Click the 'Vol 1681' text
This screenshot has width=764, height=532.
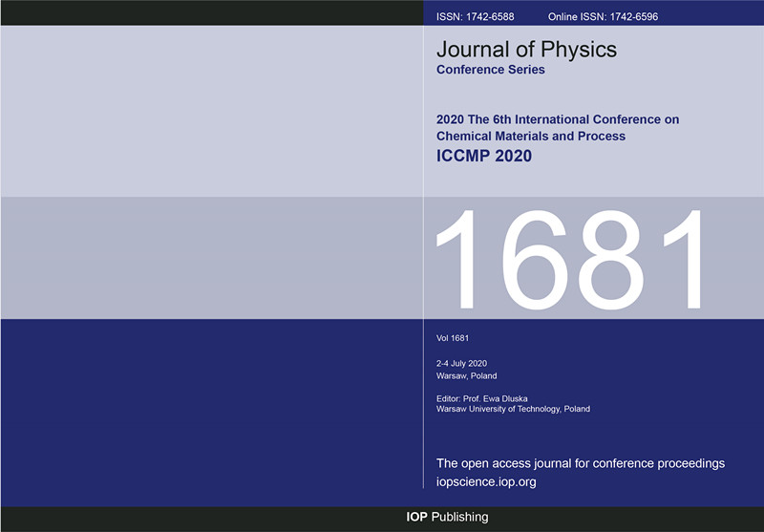(452, 338)
